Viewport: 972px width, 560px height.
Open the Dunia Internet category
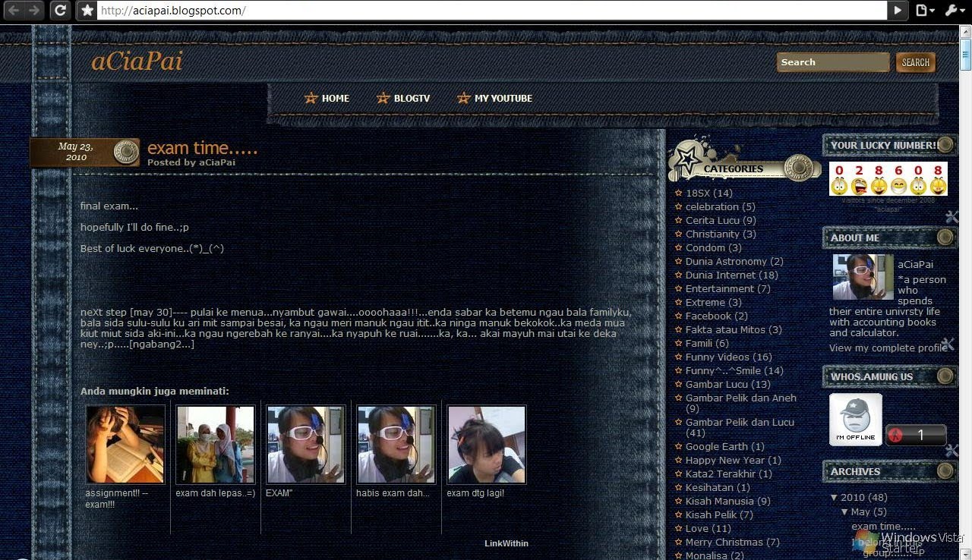point(731,275)
